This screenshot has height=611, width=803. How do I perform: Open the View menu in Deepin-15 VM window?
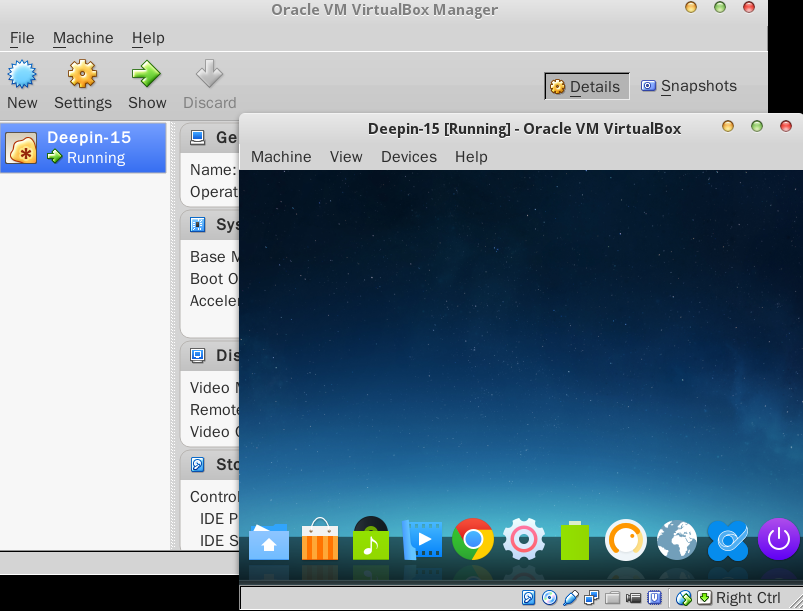(x=346, y=157)
